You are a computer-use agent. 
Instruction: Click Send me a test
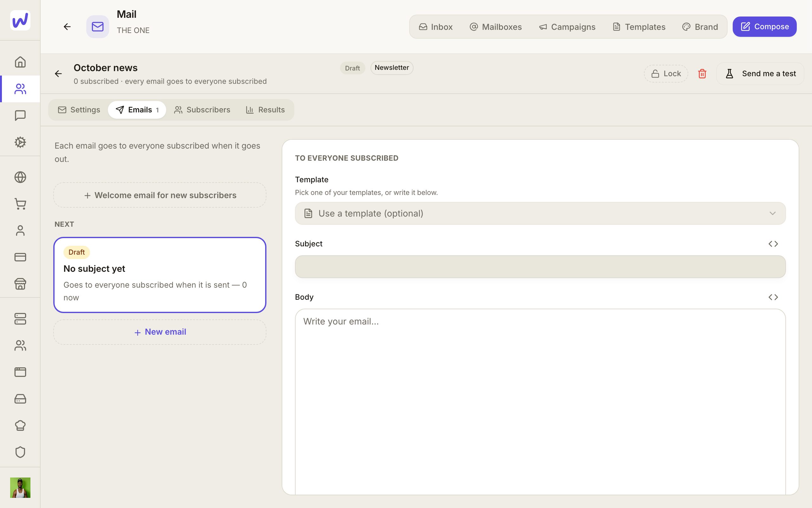tap(760, 74)
